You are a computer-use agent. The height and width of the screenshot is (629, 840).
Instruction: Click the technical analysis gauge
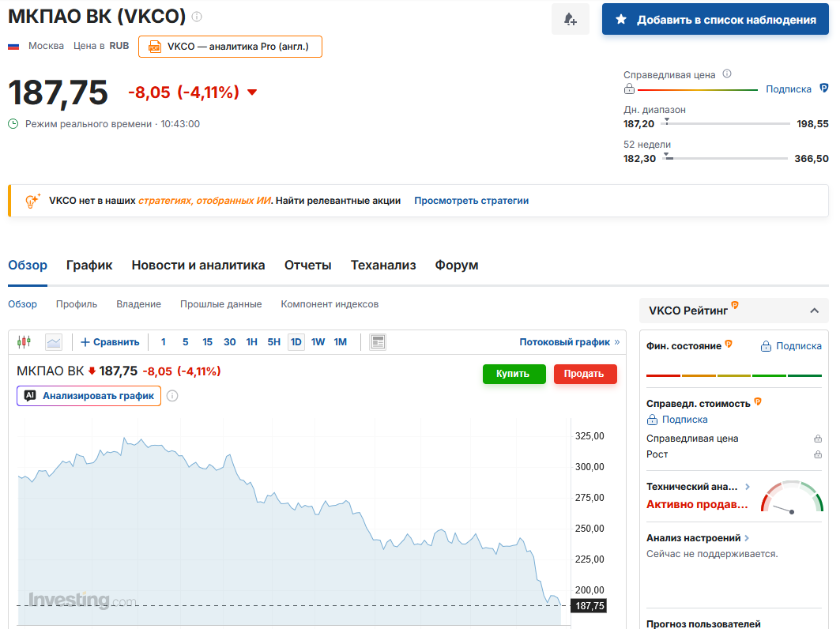792,497
